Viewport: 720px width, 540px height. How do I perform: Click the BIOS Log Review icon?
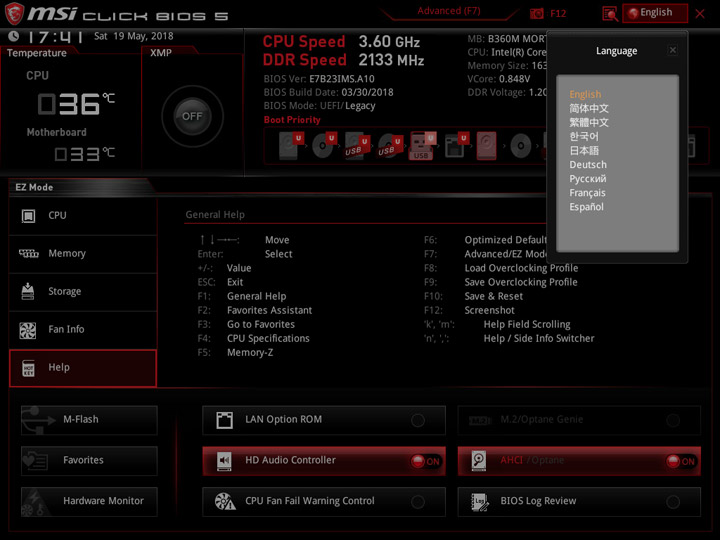tap(480, 501)
